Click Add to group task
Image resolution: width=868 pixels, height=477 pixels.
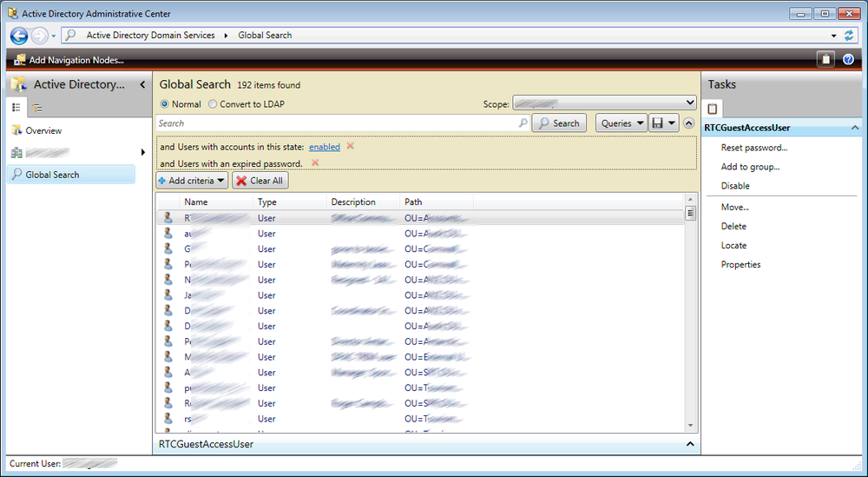coord(750,167)
